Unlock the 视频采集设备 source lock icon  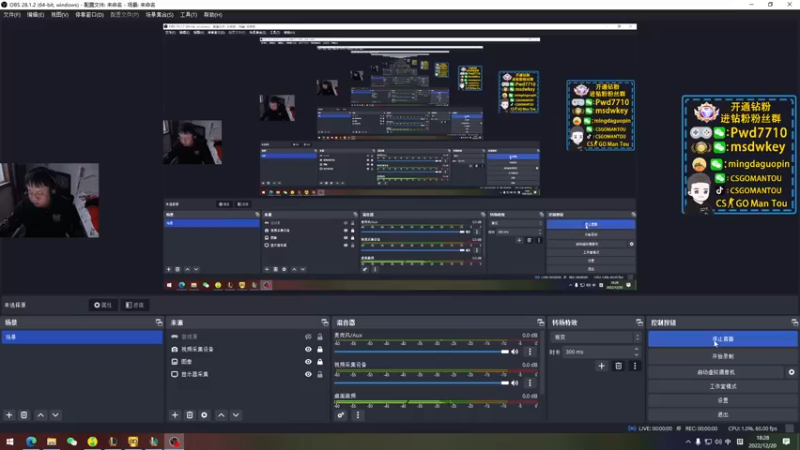point(320,349)
